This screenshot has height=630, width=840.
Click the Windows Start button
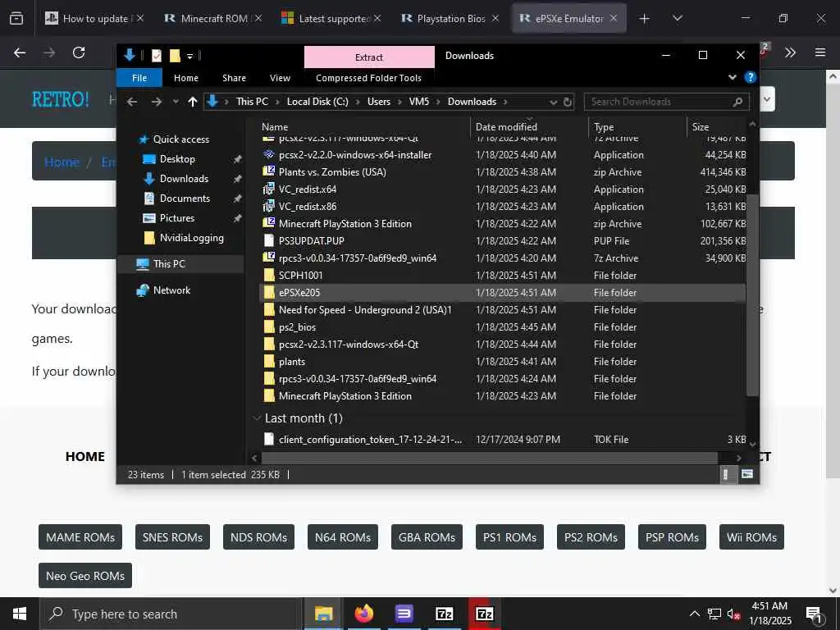coord(20,614)
